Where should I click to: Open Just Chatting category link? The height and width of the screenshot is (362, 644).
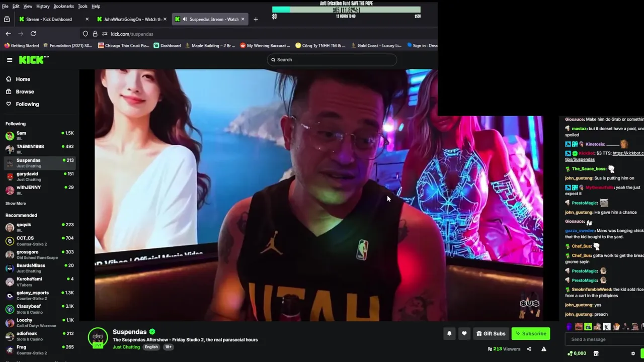pos(126,347)
